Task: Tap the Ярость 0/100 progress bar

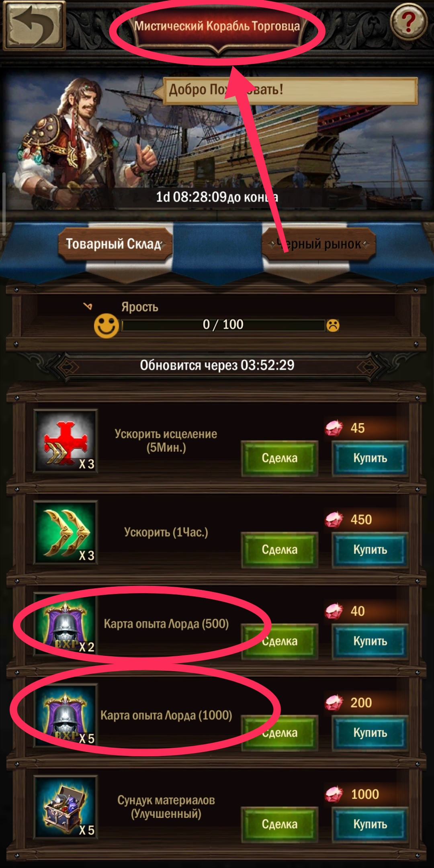Action: point(223,325)
